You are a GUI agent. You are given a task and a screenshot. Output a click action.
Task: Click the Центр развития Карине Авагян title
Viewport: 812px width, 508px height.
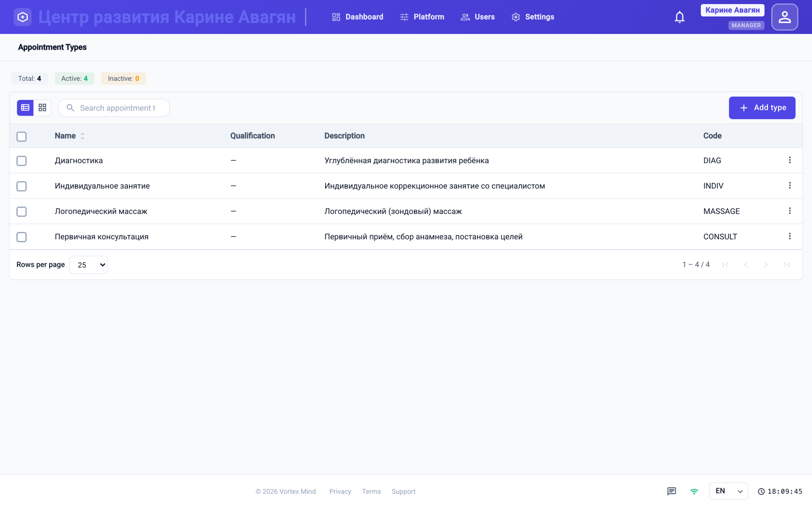point(167,17)
